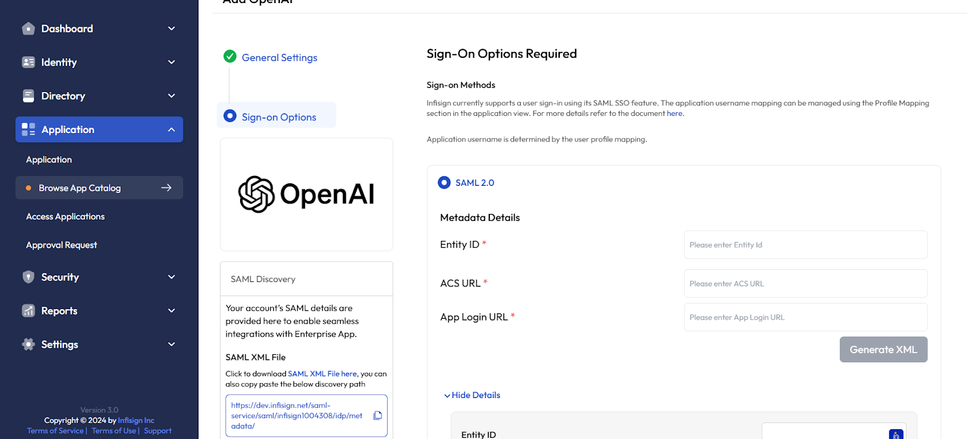Viewport: 980px width, 439px height.
Task: Click the Sign-on Methods subheading
Action: [461, 85]
